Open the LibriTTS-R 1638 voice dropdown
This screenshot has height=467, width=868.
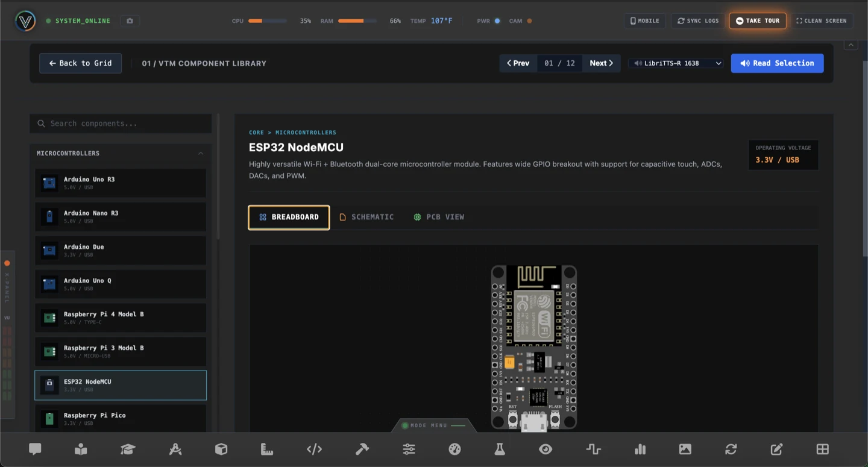(x=676, y=63)
